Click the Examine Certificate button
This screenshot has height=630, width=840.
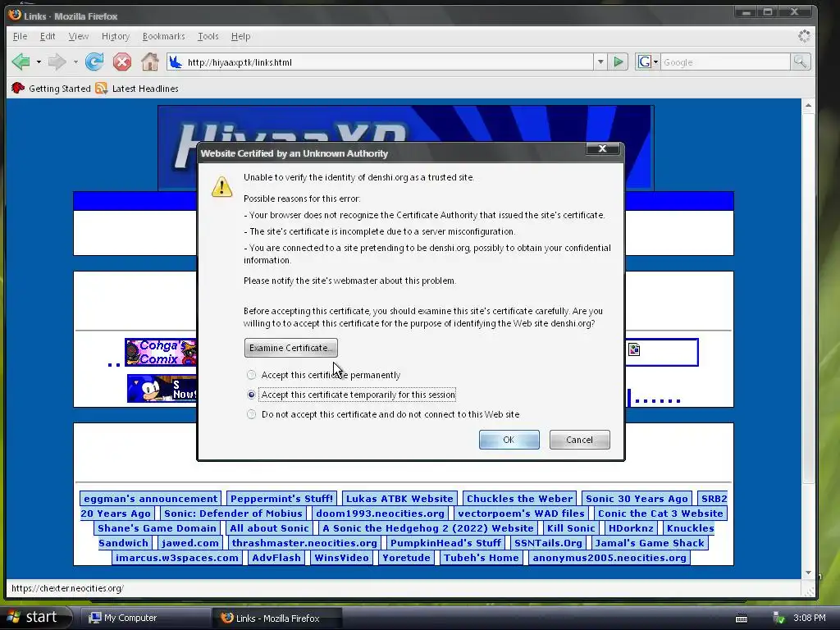[291, 348]
